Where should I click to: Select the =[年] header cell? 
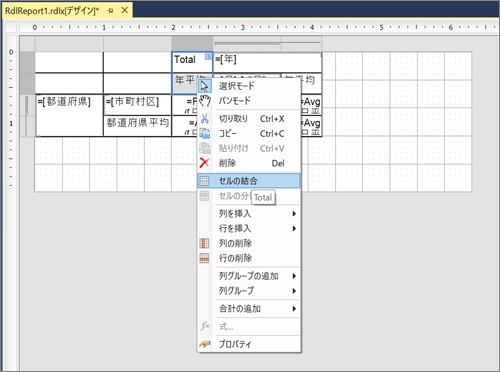pos(267,62)
